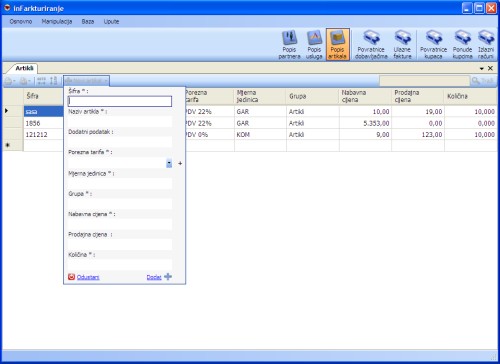Select the cell '19,00'

point(418,111)
